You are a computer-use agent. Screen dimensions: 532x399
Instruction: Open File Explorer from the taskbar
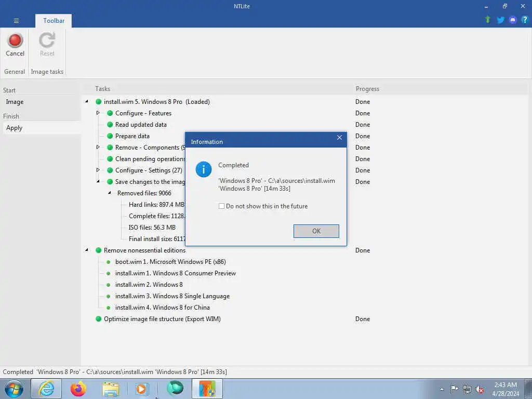[x=111, y=389]
